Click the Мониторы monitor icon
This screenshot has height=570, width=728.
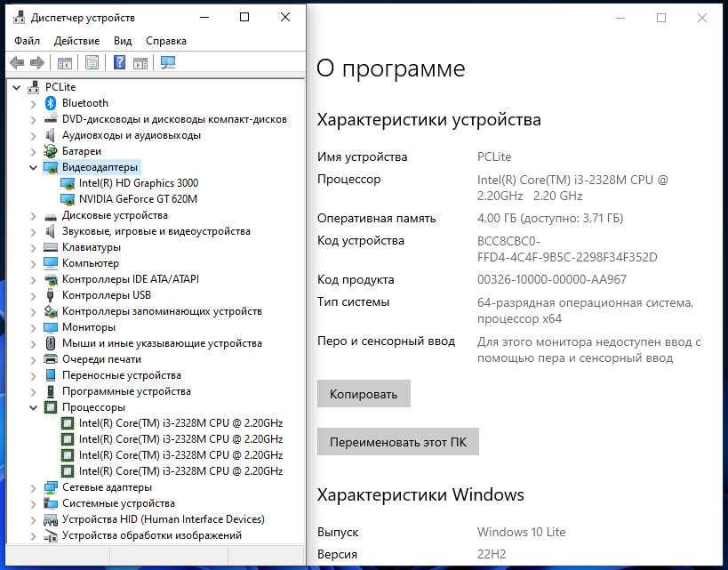tap(50, 327)
